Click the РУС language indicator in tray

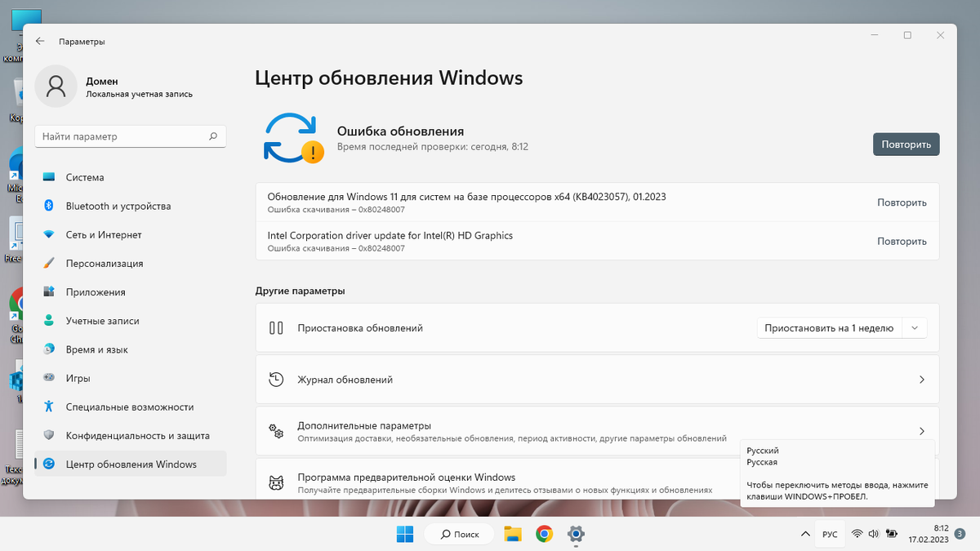point(830,534)
